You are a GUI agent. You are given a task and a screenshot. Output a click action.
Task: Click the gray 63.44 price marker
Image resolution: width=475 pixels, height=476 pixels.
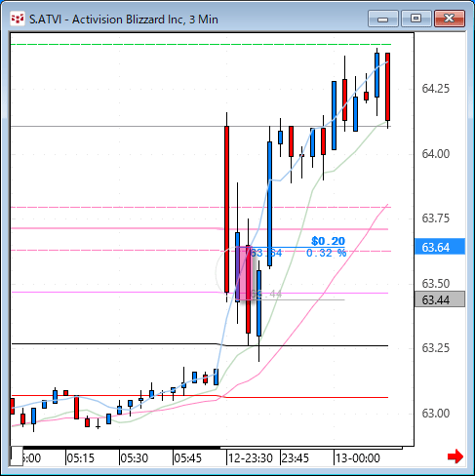point(440,299)
